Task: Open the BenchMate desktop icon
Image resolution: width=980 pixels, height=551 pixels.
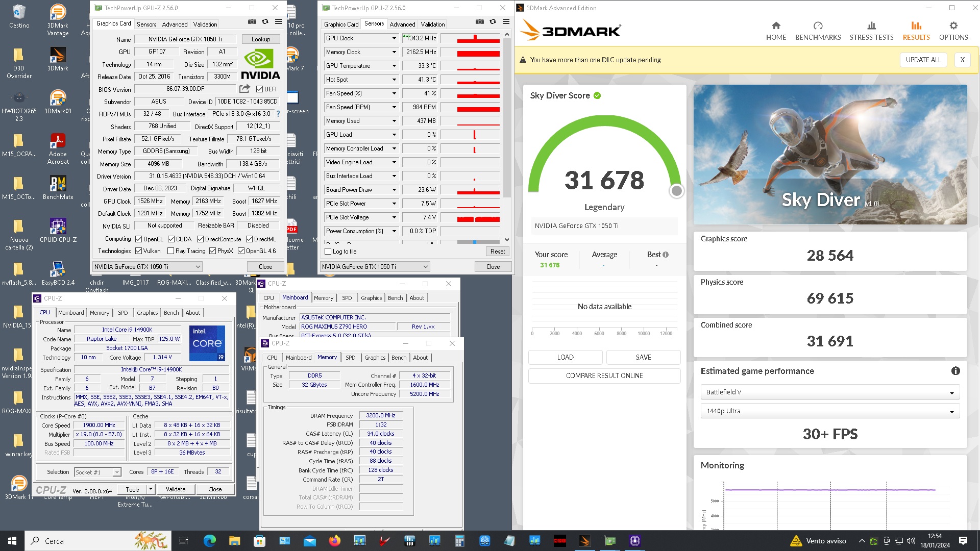Action: 58,188
